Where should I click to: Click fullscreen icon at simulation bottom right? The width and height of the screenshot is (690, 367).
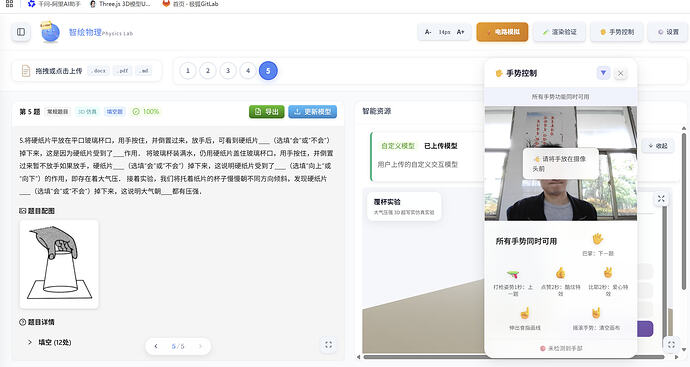click(671, 345)
